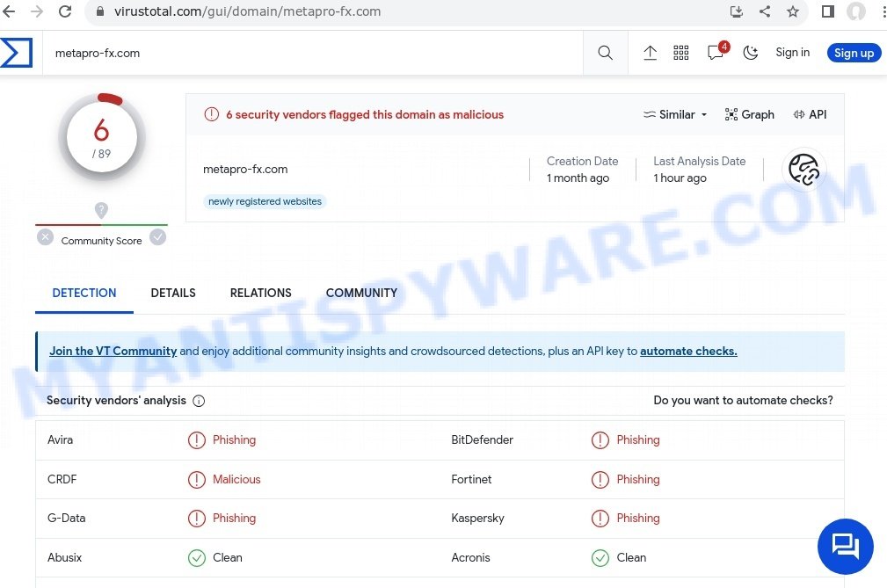Screen dimensions: 887x588
Task: Click CRDF Malicious warning icon
Action: point(196,479)
